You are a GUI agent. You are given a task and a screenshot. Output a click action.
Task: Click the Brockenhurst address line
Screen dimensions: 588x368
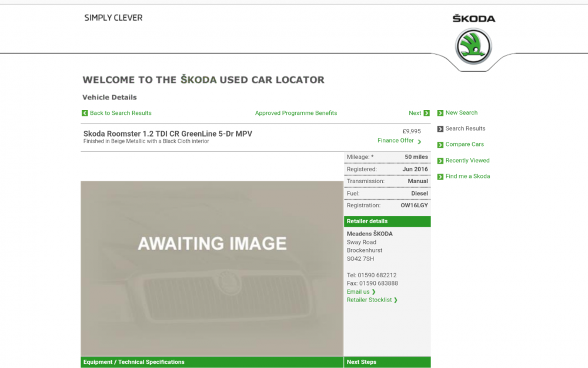click(x=364, y=250)
